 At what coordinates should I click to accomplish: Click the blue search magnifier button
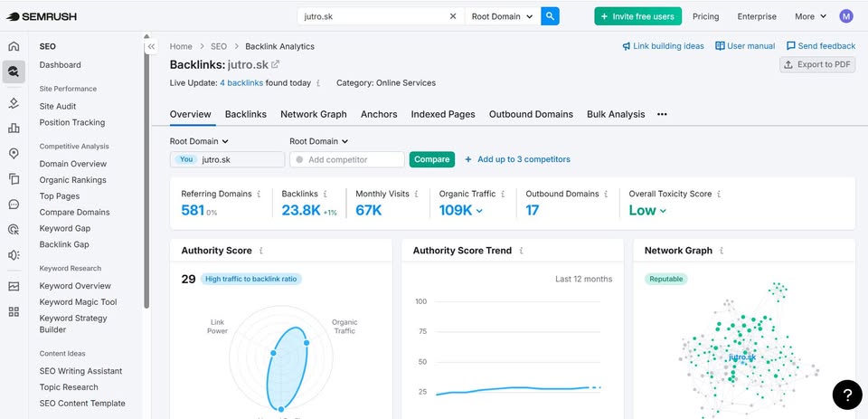click(x=550, y=16)
